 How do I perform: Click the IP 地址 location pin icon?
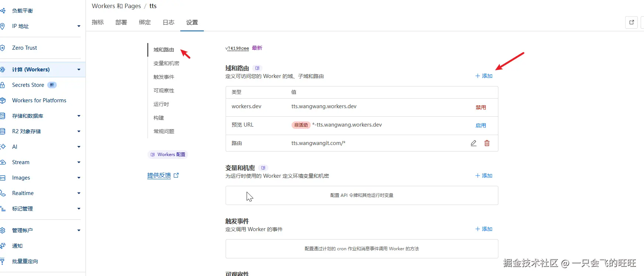click(x=2, y=26)
